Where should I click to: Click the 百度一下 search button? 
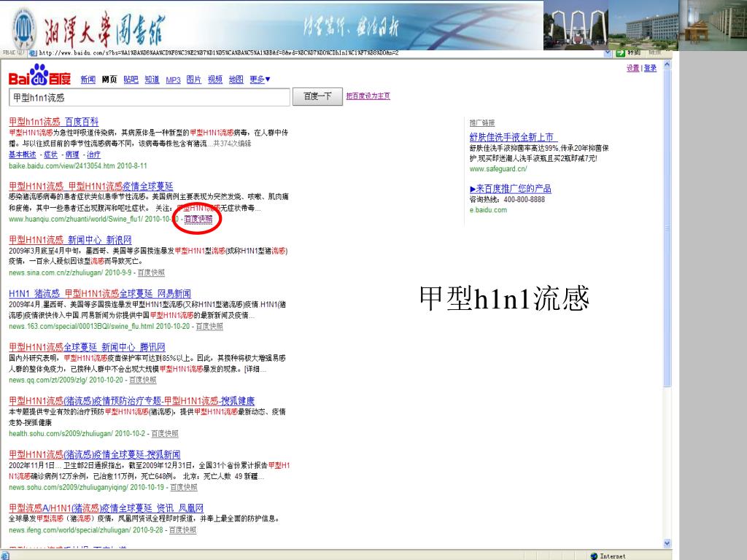click(x=317, y=97)
